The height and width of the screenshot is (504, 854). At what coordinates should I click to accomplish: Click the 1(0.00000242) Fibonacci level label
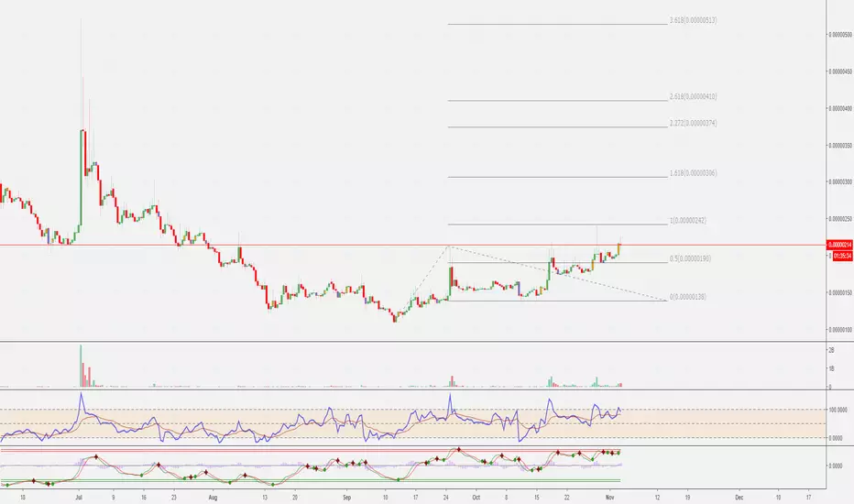687,221
